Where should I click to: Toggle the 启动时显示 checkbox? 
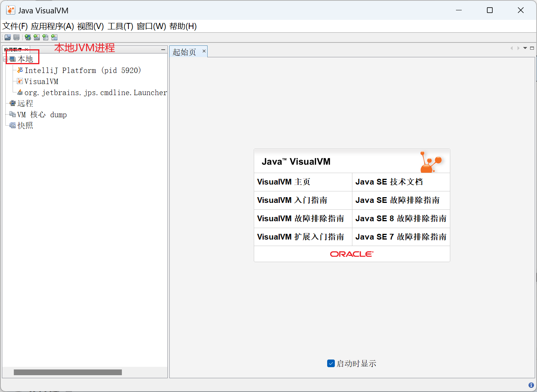331,363
